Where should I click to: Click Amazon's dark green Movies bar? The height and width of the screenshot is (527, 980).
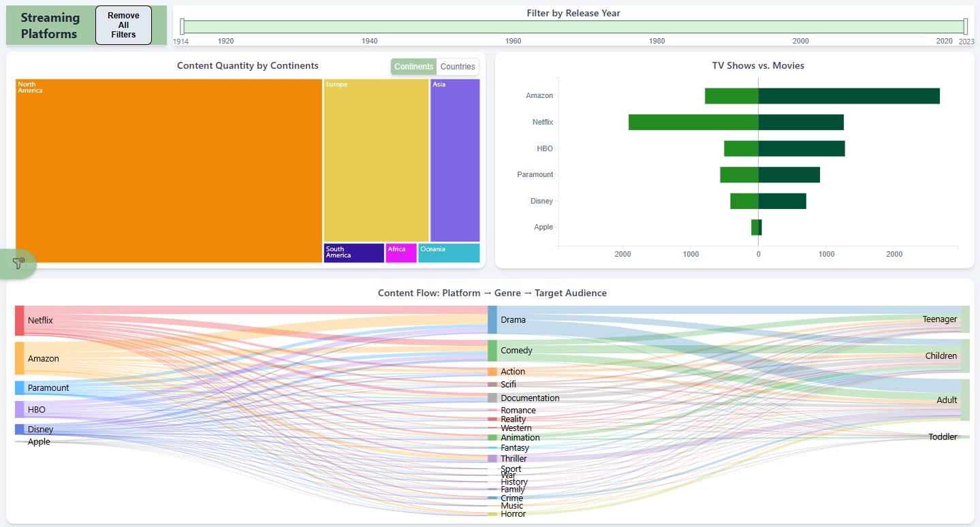tap(849, 96)
